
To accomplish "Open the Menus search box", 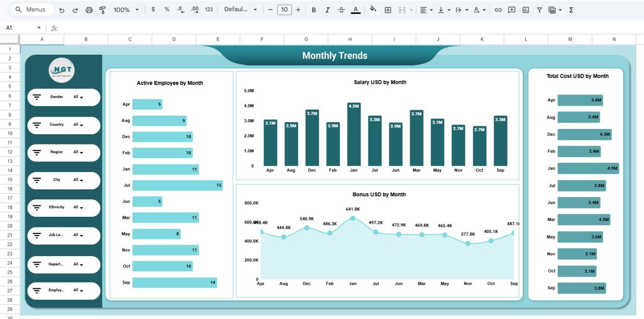I will [31, 10].
